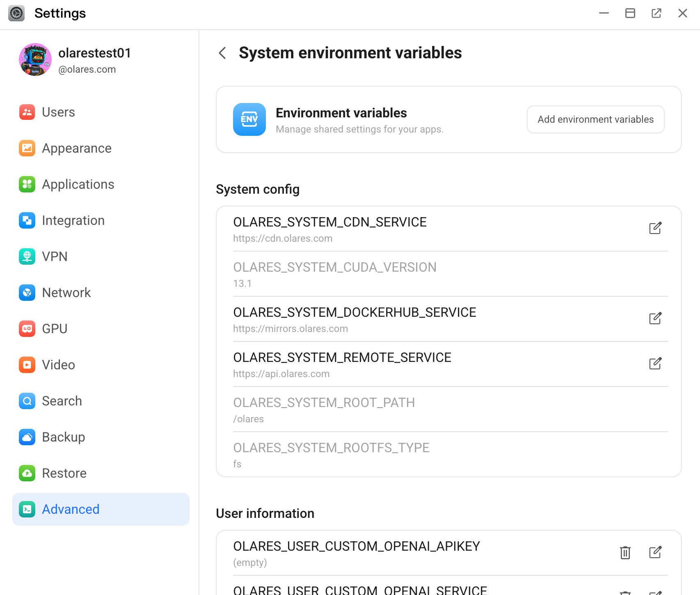Select the Video sidebar icon
The width and height of the screenshot is (700, 595).
(x=27, y=364)
